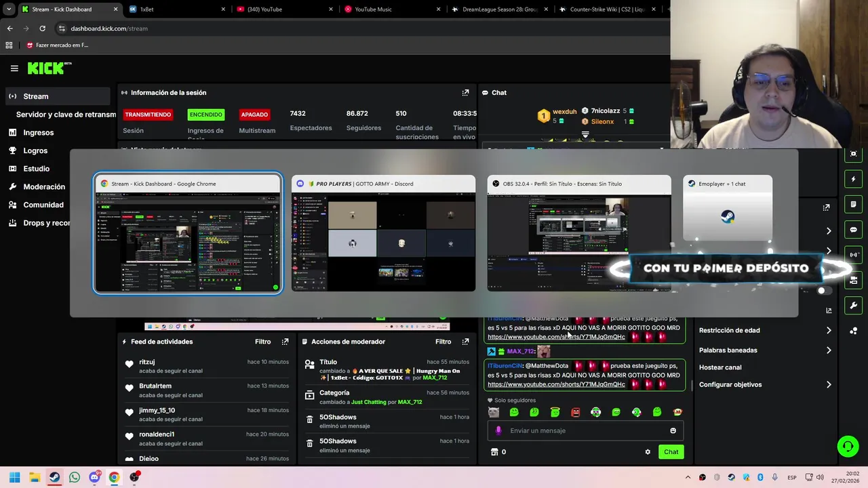Open the chat shop icon

coord(494,452)
